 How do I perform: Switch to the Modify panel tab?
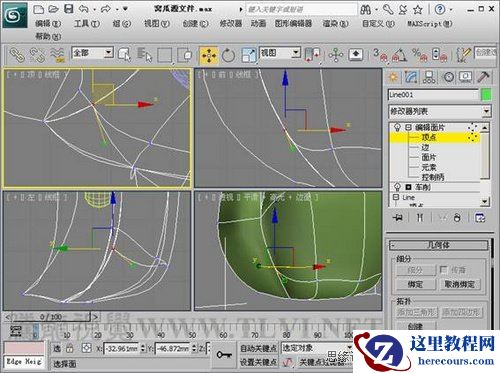pos(411,77)
